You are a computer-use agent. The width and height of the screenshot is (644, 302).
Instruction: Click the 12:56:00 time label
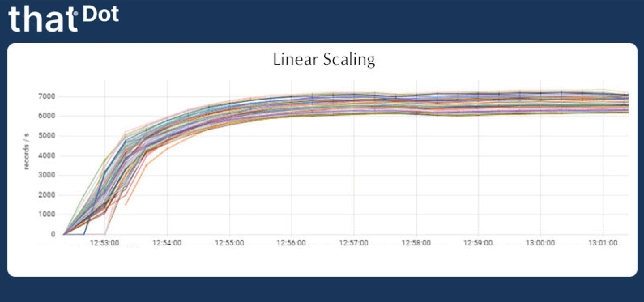(x=291, y=243)
